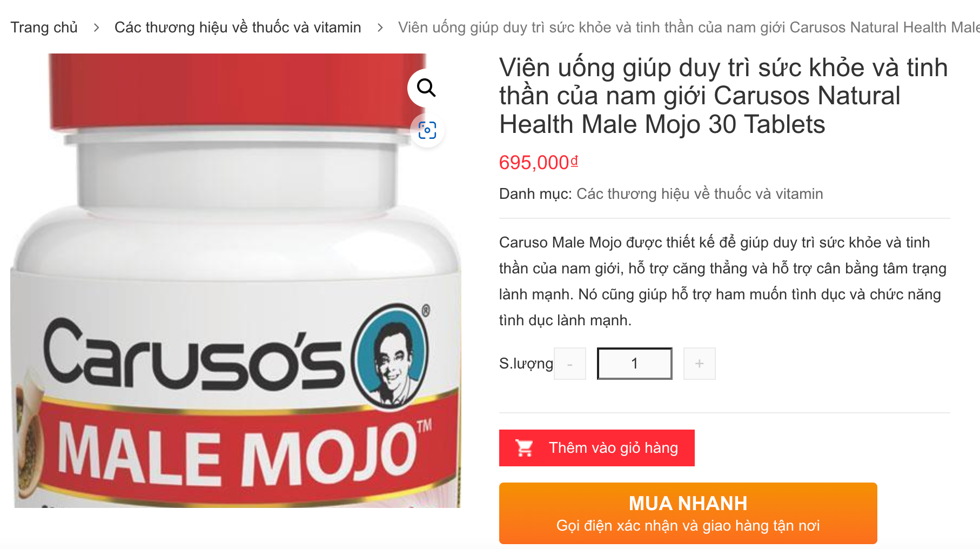Go to Trang chủ breadcrumb
Image resolution: width=980 pixels, height=549 pixels.
[44, 27]
